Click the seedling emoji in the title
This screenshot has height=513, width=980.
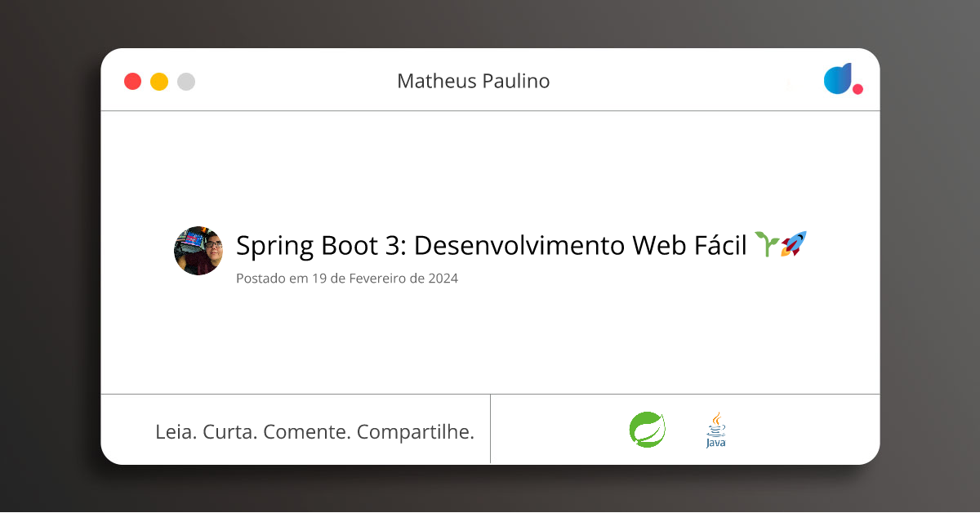pyautogui.click(x=768, y=244)
